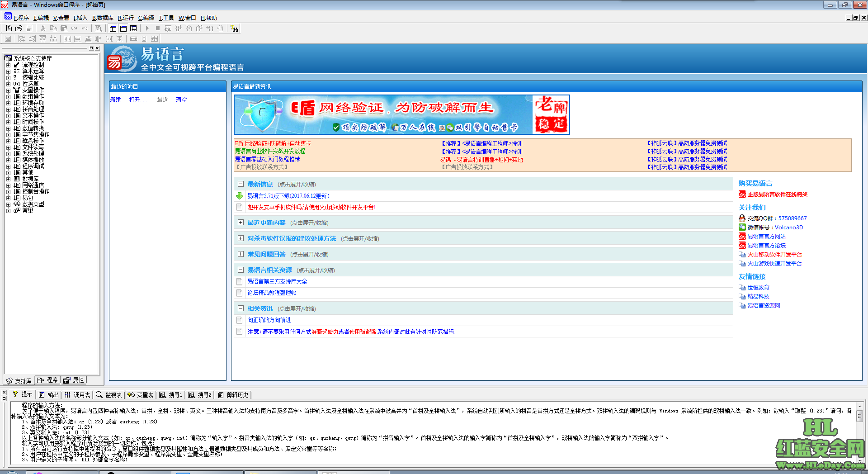Click the 新建 link in recent projects
Image resolution: width=868 pixels, height=474 pixels.
116,100
